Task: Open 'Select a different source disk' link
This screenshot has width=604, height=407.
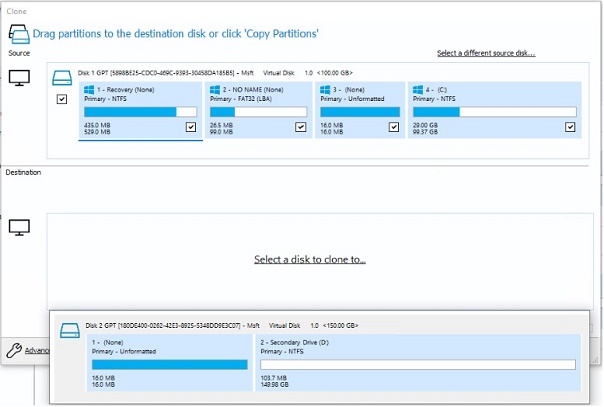Action: (485, 53)
